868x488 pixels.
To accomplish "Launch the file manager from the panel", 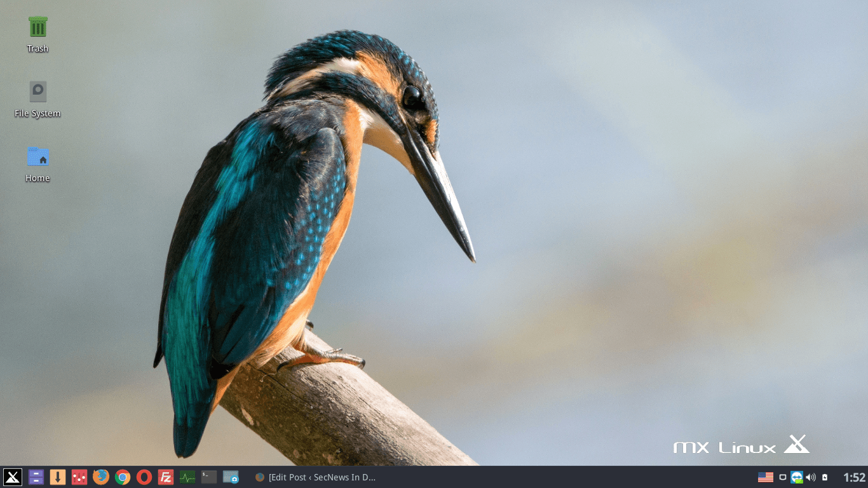I will pyautogui.click(x=36, y=477).
